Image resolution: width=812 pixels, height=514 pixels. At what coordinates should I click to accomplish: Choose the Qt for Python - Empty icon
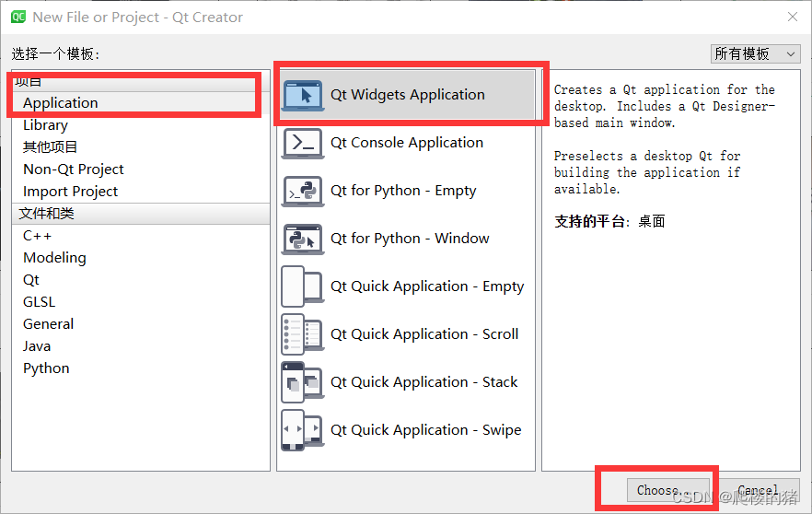click(x=303, y=192)
